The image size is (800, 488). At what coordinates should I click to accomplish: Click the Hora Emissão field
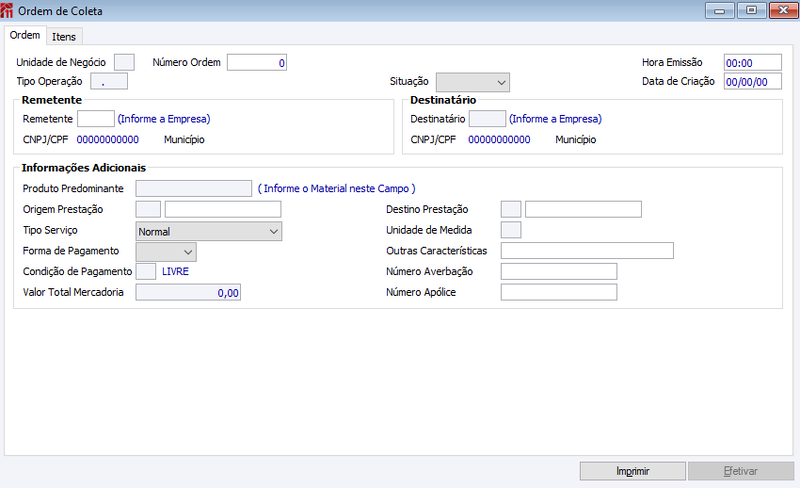(753, 62)
